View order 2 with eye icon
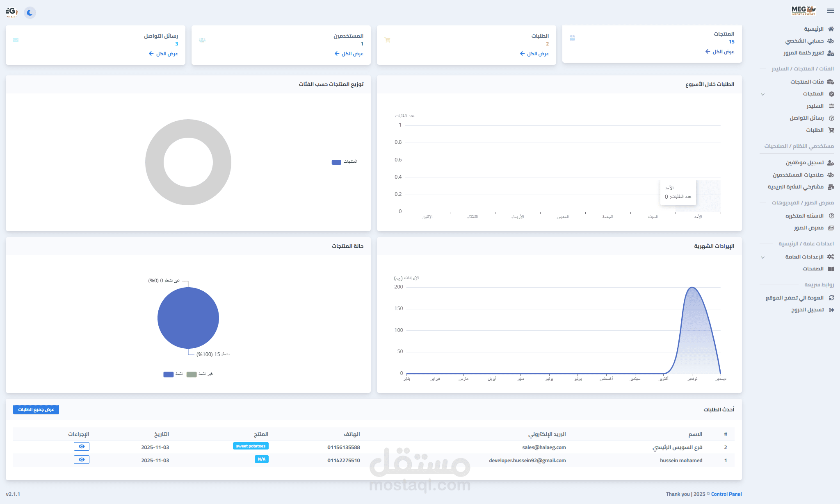The height and width of the screenshot is (504, 840). click(82, 447)
